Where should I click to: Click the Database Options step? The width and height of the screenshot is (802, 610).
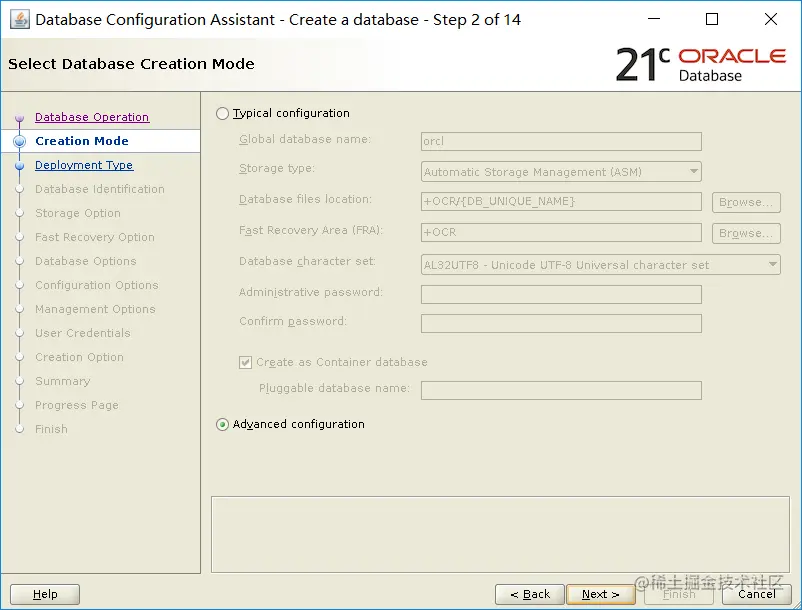click(85, 261)
